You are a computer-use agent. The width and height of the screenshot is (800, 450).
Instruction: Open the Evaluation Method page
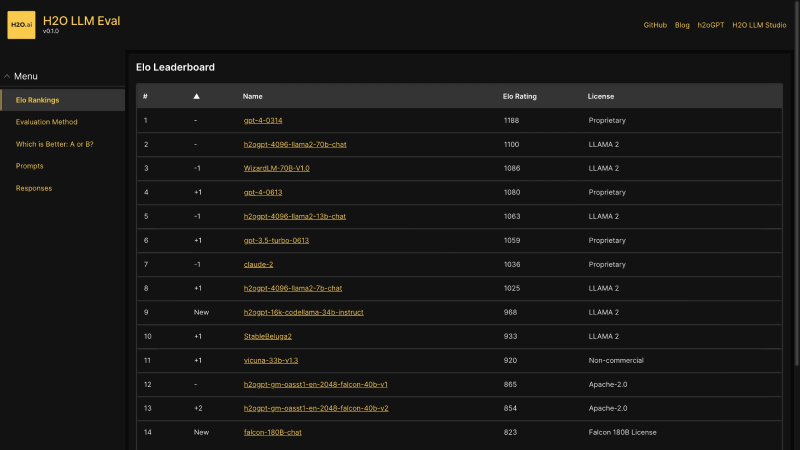46,122
